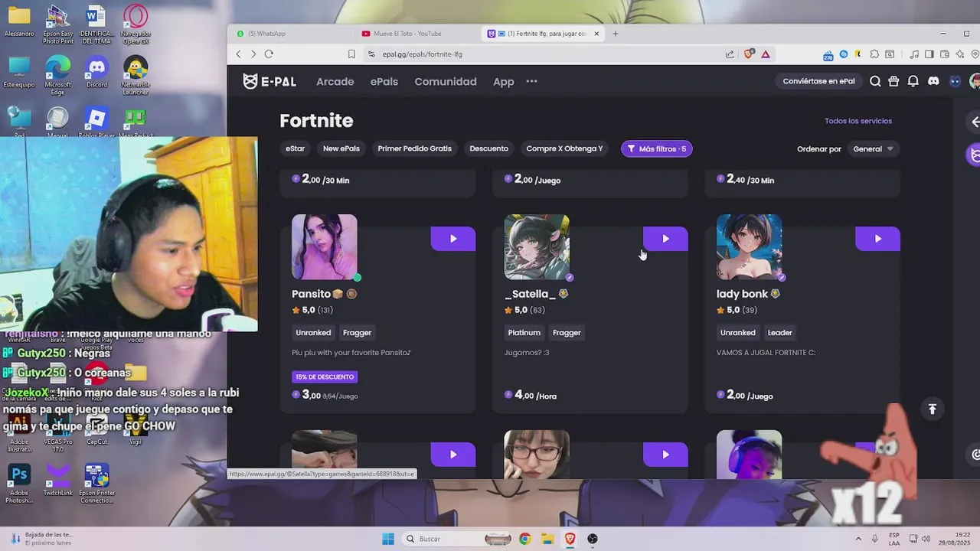Open the Alessandro folder
980x551 pixels.
(19, 21)
